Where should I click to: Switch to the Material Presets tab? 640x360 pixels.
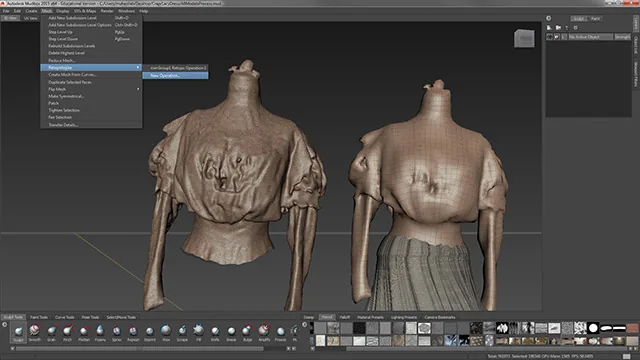click(370, 317)
